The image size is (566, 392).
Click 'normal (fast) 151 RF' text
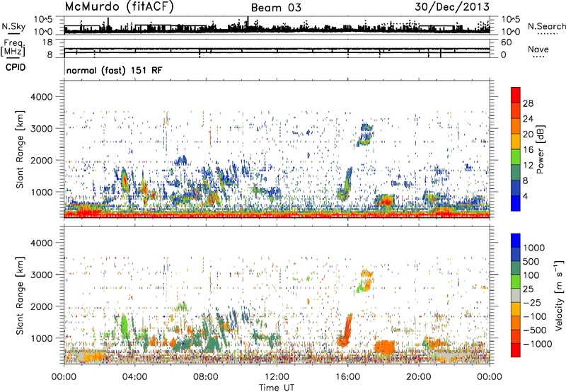pos(115,70)
